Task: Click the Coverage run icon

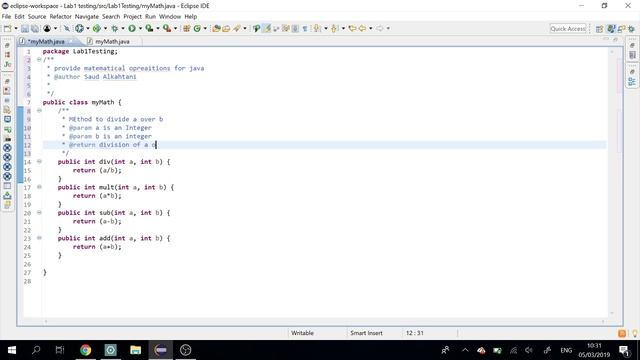Action: (x=149, y=28)
